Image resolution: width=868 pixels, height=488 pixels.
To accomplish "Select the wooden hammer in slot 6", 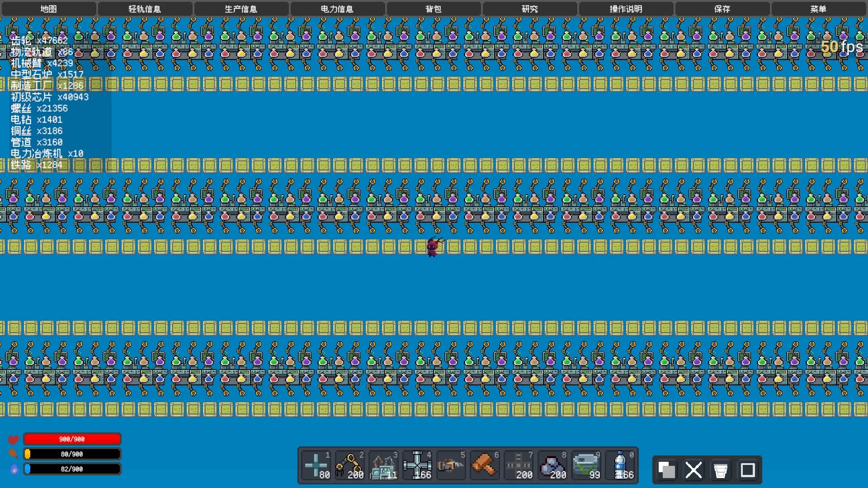I will [485, 465].
